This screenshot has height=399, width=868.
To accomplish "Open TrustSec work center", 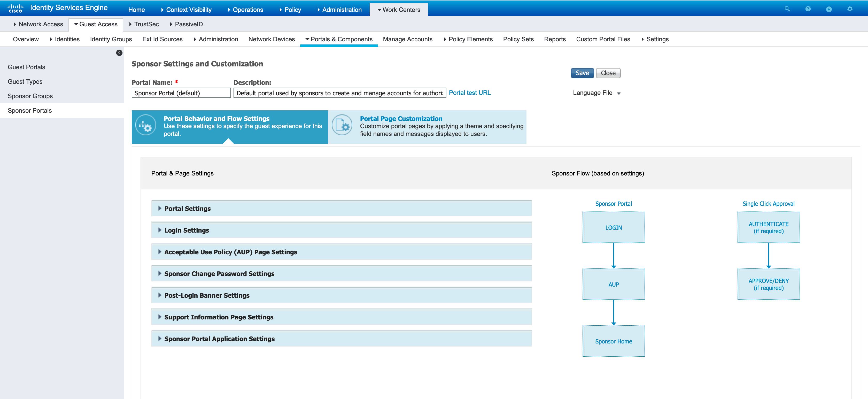I will (144, 24).
